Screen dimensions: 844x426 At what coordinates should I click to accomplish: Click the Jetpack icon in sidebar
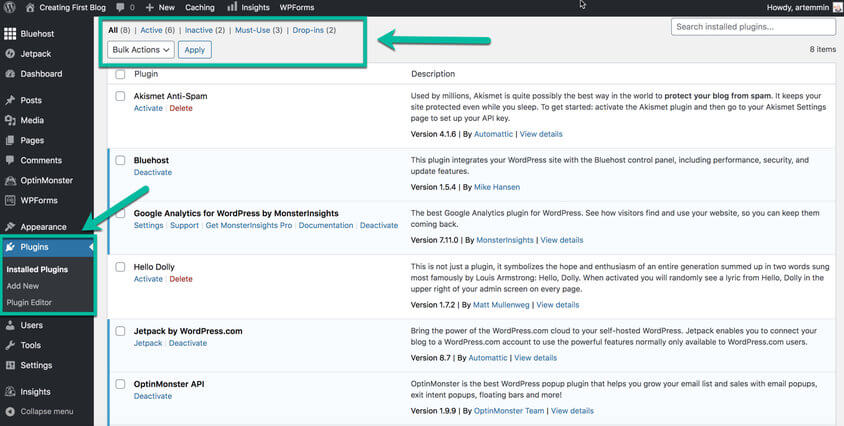tap(10, 54)
